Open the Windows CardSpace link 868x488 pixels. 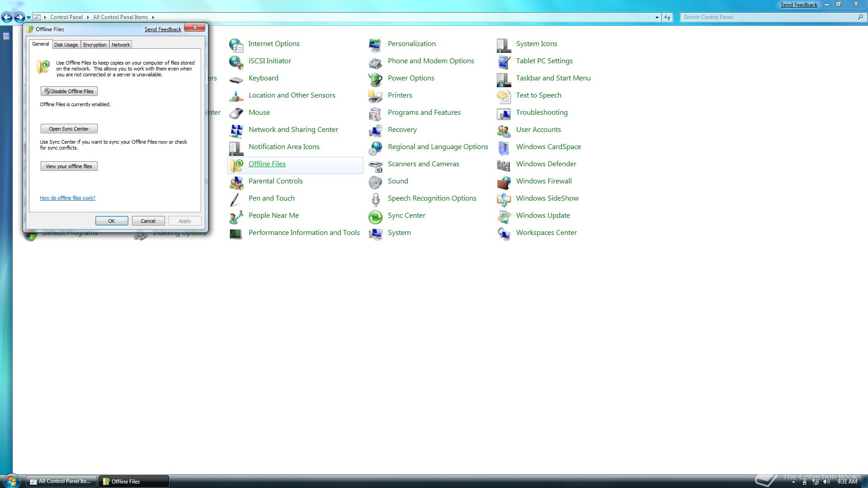(x=548, y=147)
